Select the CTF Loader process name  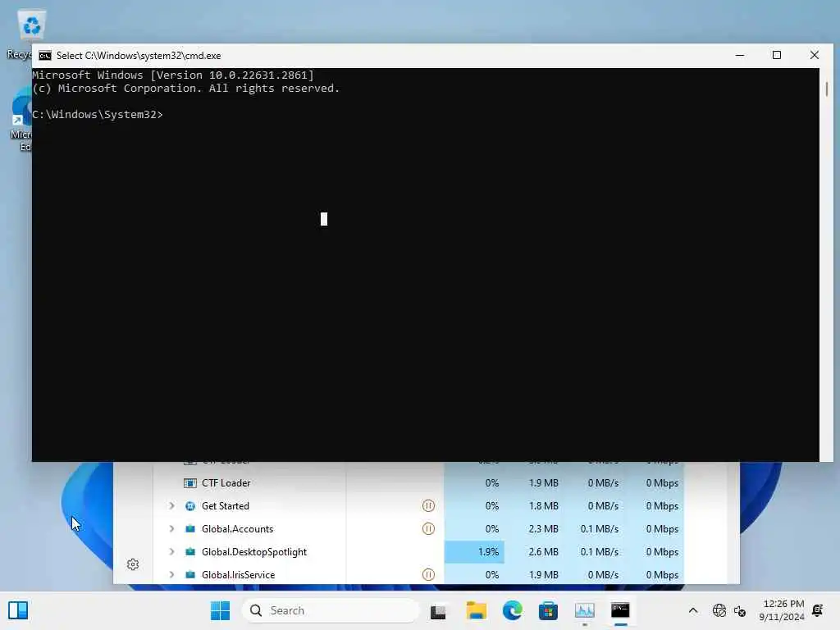point(226,483)
